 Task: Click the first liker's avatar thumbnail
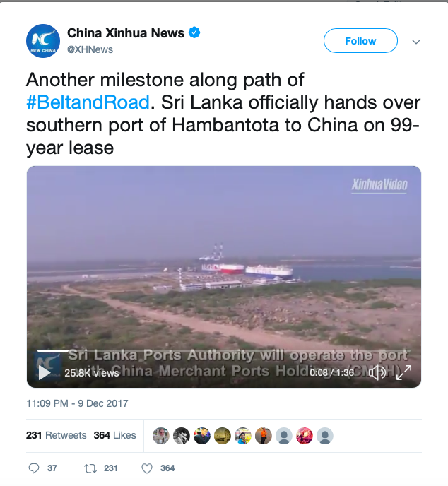pos(161,436)
